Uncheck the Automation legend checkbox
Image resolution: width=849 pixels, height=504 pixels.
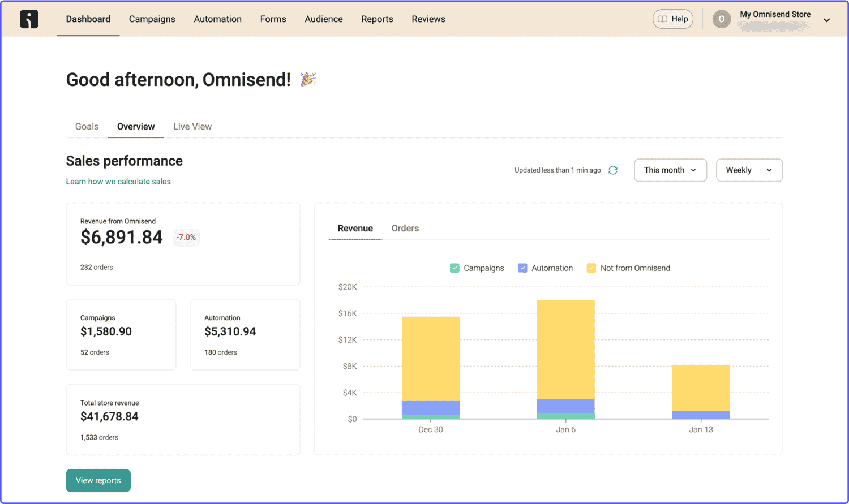click(x=522, y=268)
